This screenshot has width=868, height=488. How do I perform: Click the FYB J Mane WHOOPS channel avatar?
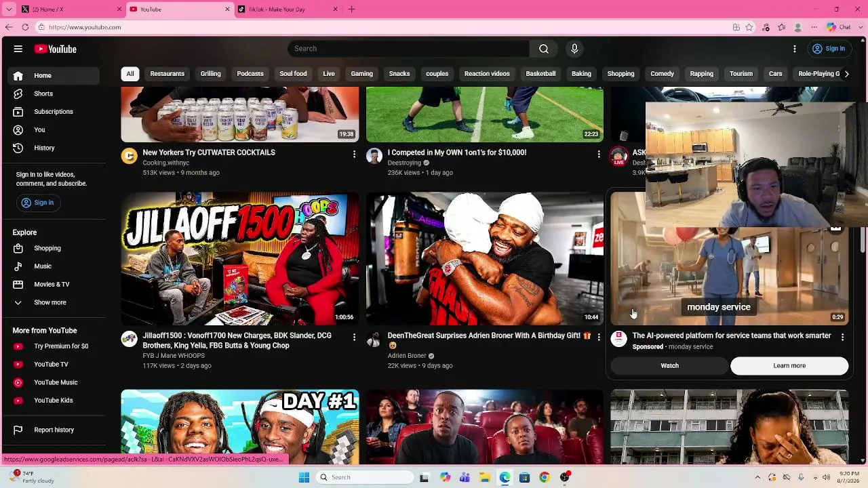[129, 339]
